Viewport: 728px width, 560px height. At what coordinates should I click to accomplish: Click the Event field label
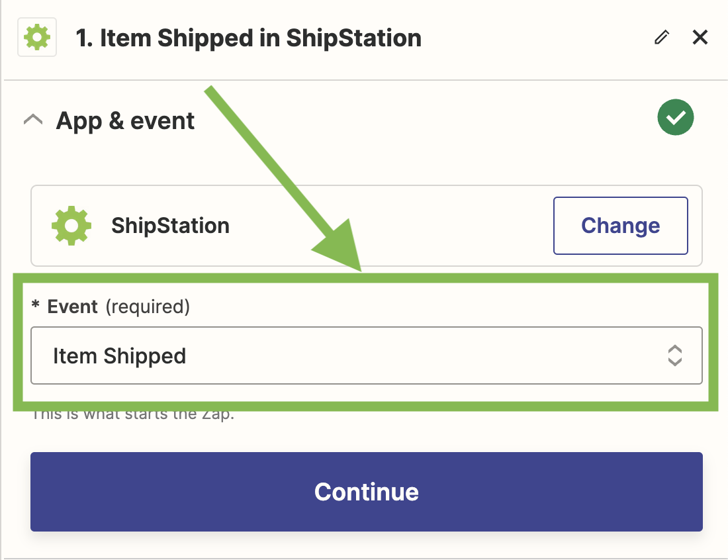tap(73, 306)
